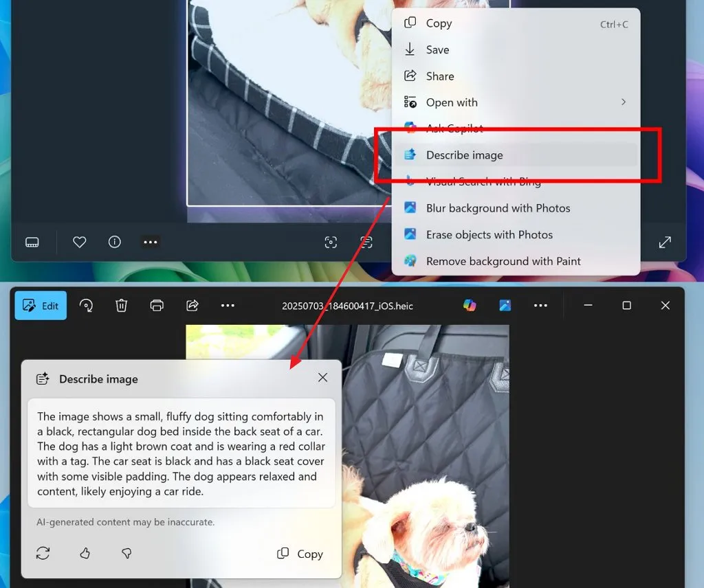Print the image

point(157,305)
